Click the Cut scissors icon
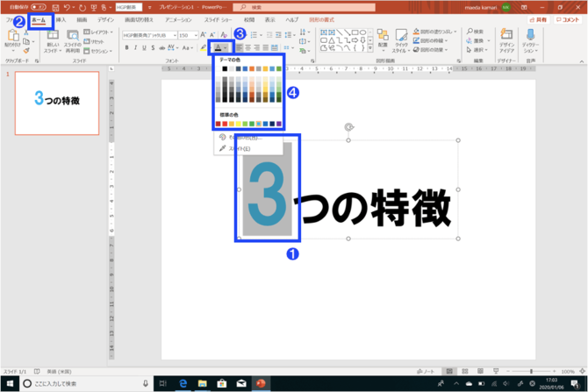588x392 pixels. pyautogui.click(x=25, y=33)
